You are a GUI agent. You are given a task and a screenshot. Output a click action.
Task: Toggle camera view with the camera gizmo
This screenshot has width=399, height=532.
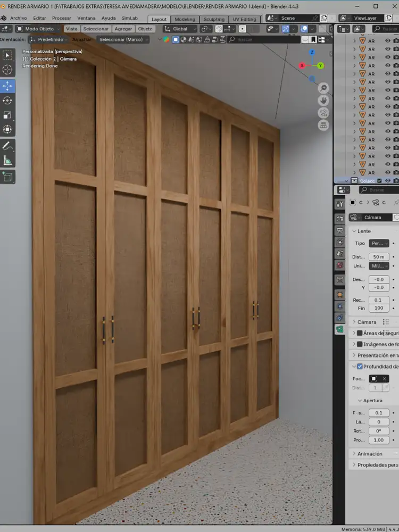click(323, 113)
